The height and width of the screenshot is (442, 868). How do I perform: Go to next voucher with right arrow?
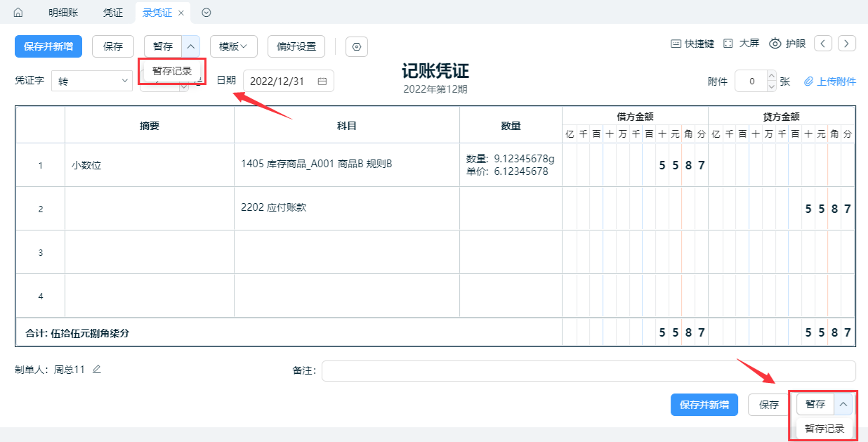tap(847, 44)
